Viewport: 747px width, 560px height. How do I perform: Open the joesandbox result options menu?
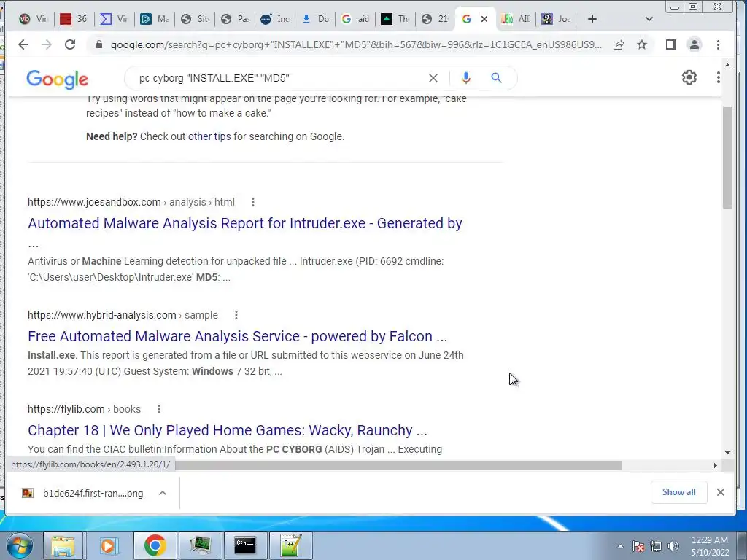(253, 202)
